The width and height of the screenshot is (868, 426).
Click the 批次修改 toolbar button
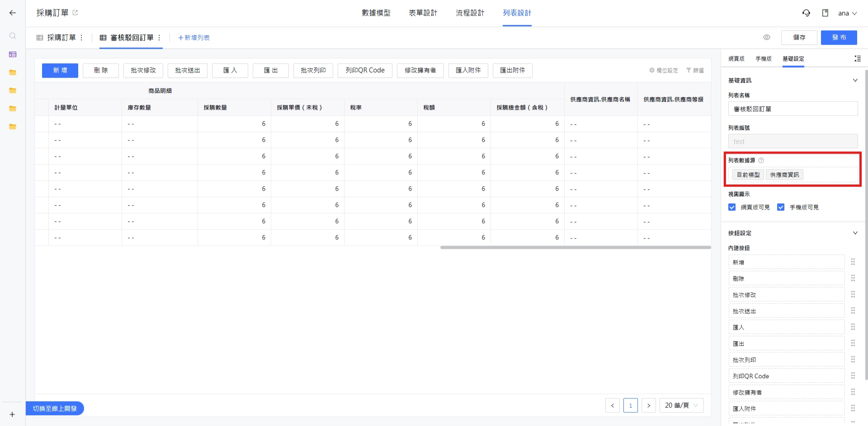pyautogui.click(x=143, y=70)
